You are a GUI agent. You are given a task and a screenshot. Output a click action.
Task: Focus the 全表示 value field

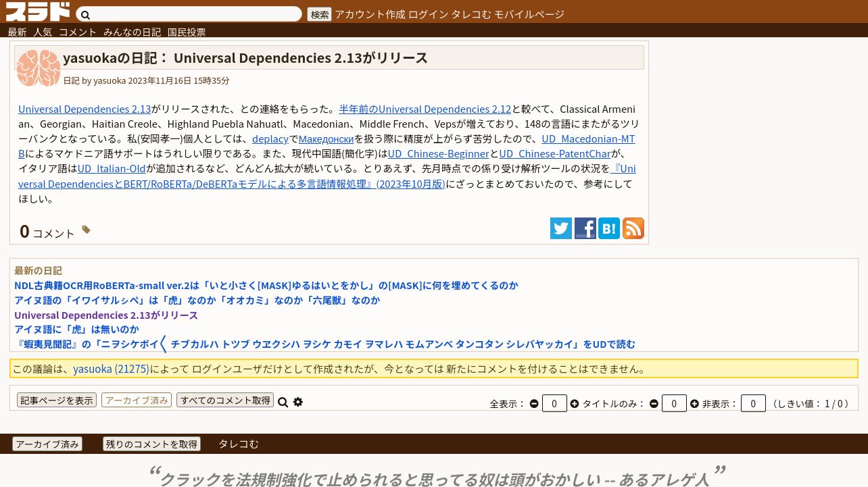554,403
